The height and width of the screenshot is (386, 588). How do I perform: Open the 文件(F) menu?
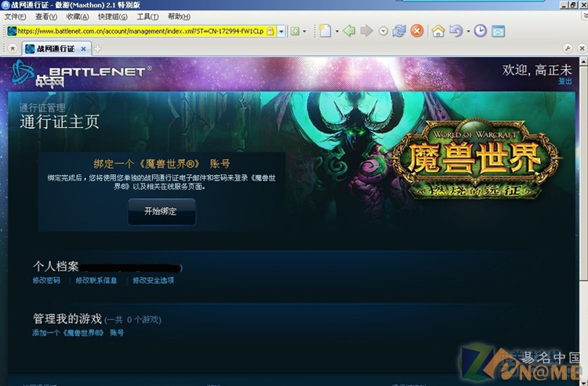click(x=15, y=17)
